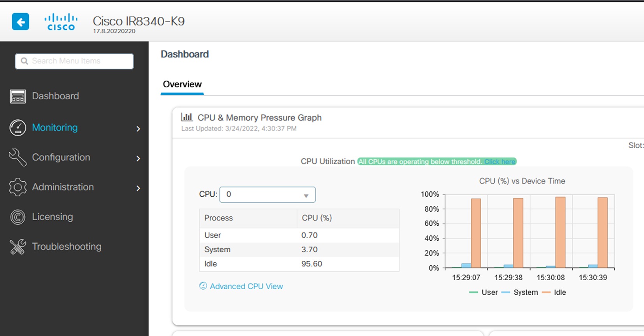This screenshot has height=336, width=644.
Task: Click the Search Menu Items field
Action: pos(74,61)
